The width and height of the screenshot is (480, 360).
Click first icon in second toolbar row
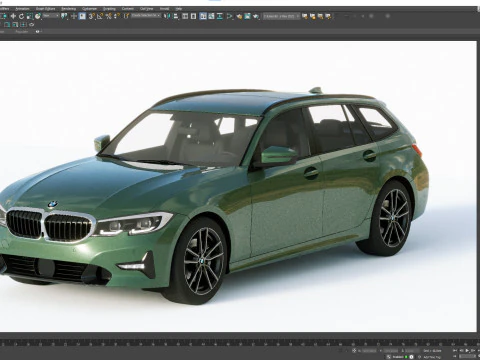(x=7, y=24)
